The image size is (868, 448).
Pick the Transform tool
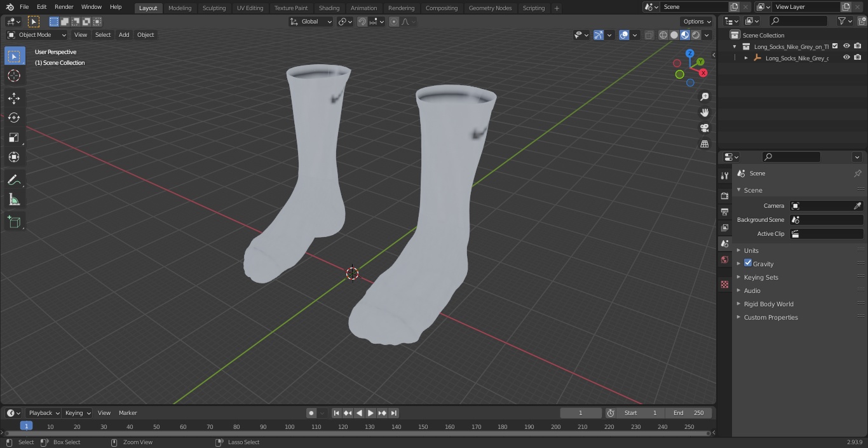(x=15, y=157)
